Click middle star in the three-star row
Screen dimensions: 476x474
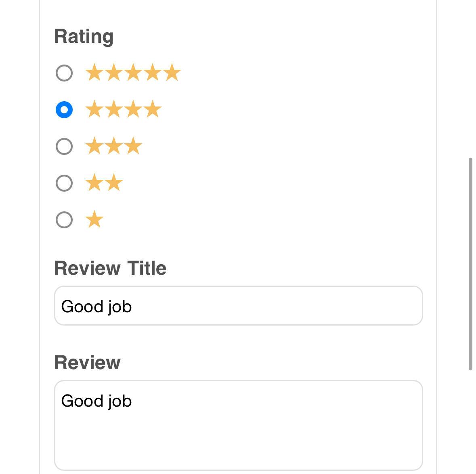[x=114, y=146]
